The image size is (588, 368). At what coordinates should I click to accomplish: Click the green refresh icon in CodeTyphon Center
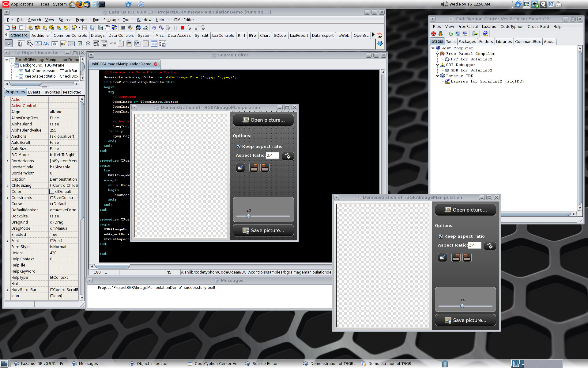click(451, 34)
